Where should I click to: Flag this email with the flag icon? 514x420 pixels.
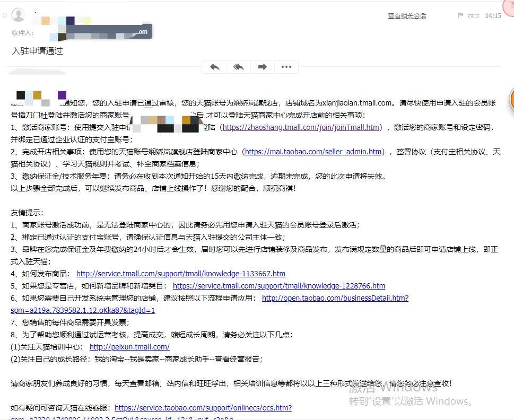point(460,15)
